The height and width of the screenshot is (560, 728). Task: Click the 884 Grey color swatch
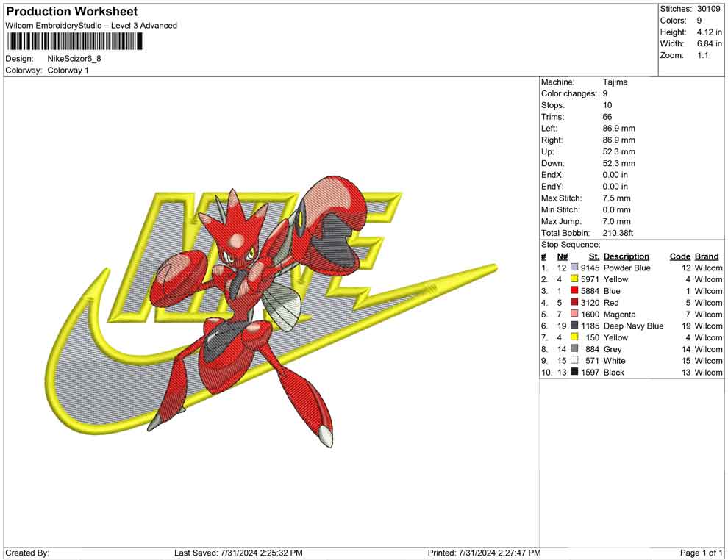click(x=574, y=349)
